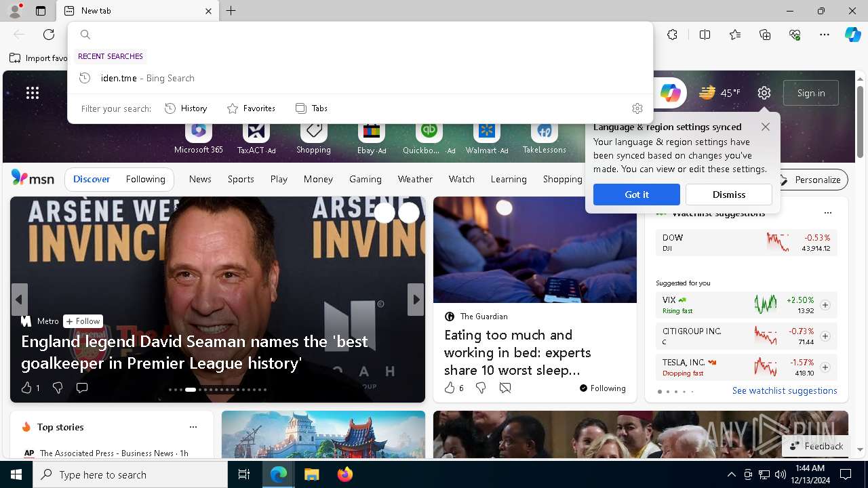Open the Money menu item
The image size is (868, 488).
coord(318,179)
